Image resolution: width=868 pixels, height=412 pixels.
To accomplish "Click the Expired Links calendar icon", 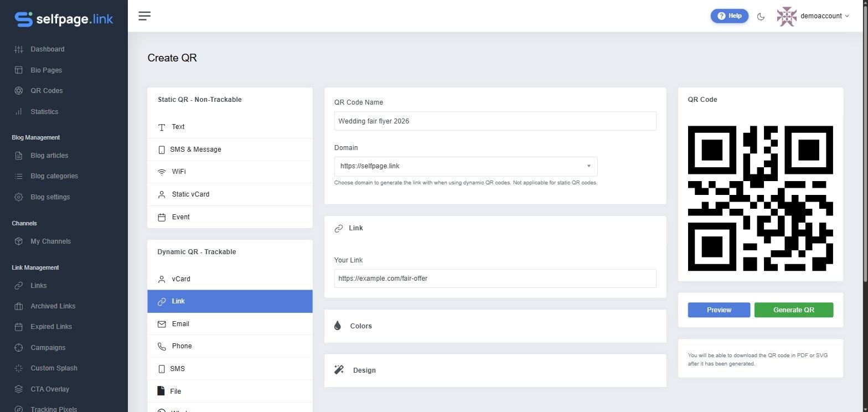I will click(19, 327).
